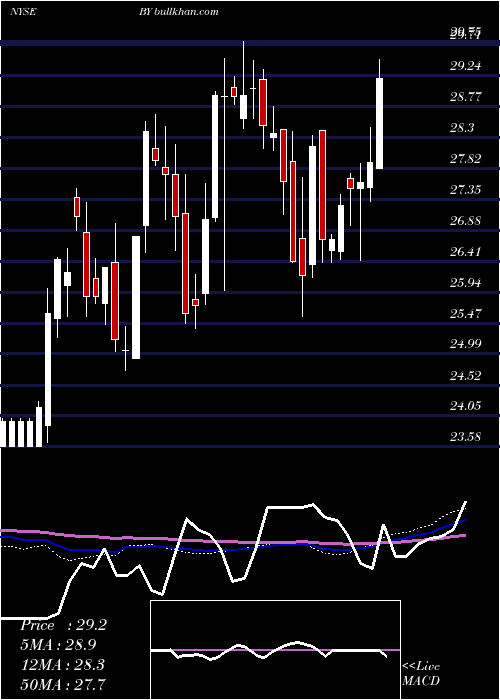Click the 27.35 price axis label

466,190
